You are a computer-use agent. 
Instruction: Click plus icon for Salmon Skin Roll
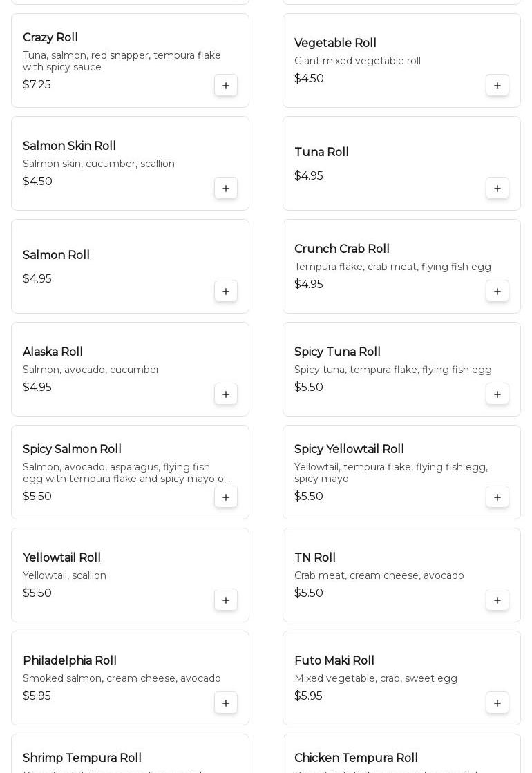tap(226, 189)
